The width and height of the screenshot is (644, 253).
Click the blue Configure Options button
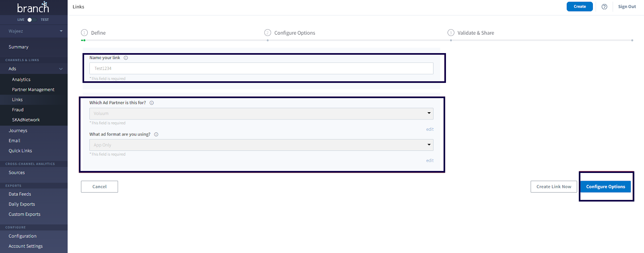click(x=605, y=187)
